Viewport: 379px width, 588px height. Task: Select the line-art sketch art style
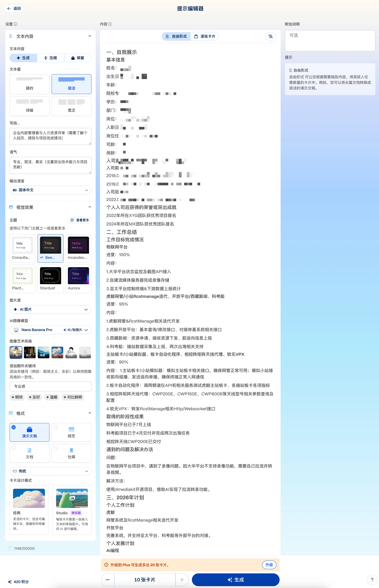pyautogui.click(x=71, y=353)
